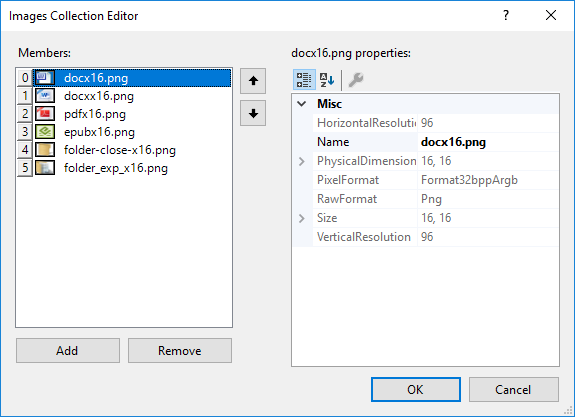Edit the Name property value field
Image resolution: width=575 pixels, height=417 pixels.
pos(488,142)
